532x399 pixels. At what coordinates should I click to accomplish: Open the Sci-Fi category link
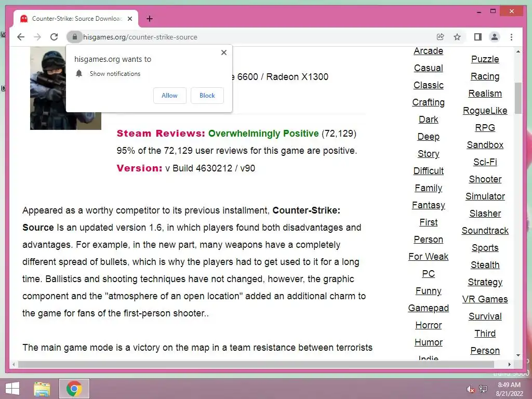tap(485, 162)
